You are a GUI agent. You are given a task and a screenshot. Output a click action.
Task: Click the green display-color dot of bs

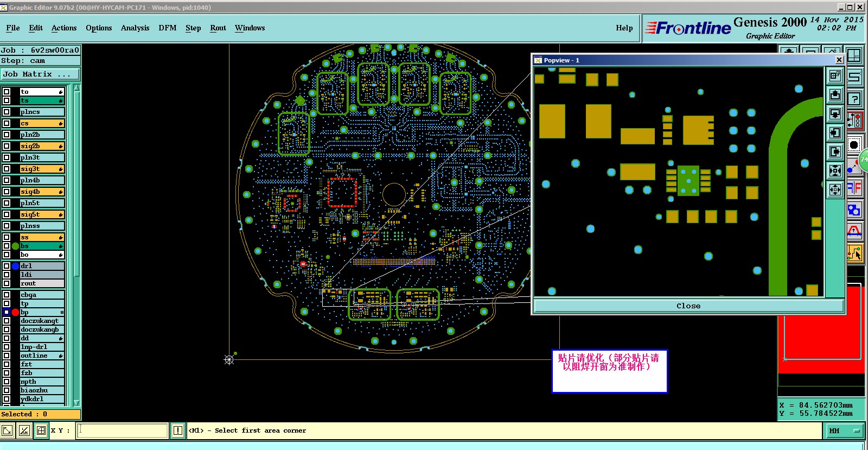pos(15,246)
